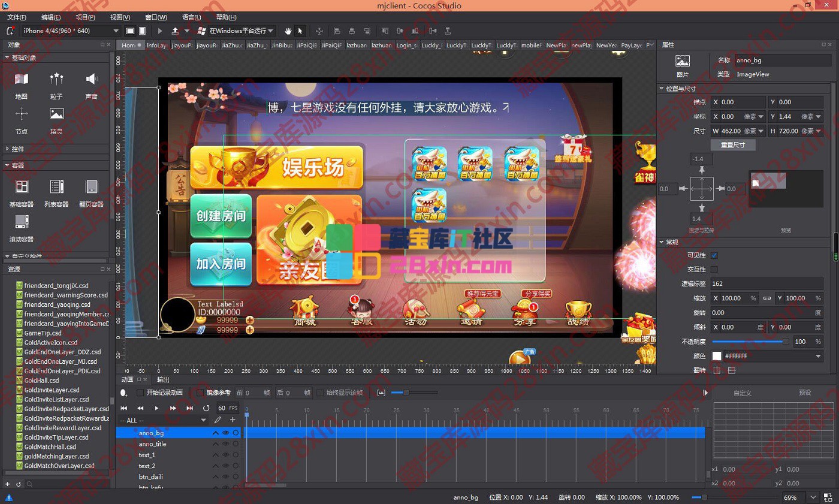Switch to the InfoLay document tab
Viewport: 839px width, 504px height.
coord(156,45)
